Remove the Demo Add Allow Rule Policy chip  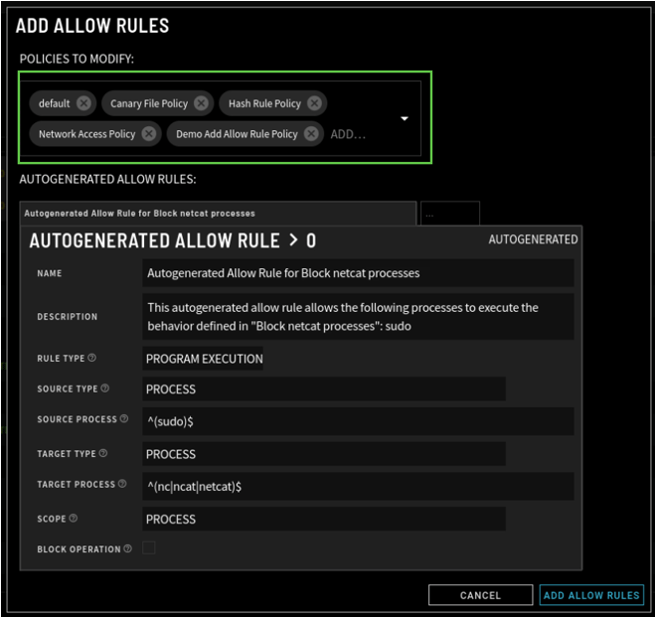coord(311,134)
